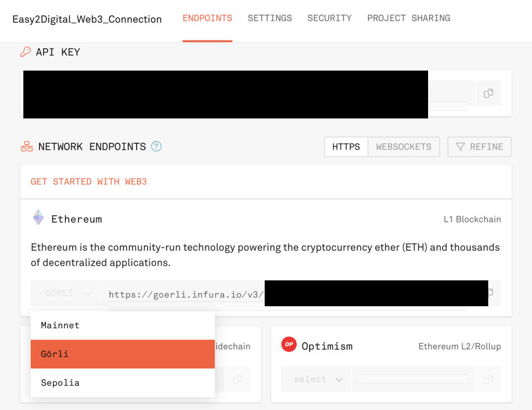This screenshot has height=410, width=532.
Task: Copy the API key using copy icon
Action: (488, 93)
